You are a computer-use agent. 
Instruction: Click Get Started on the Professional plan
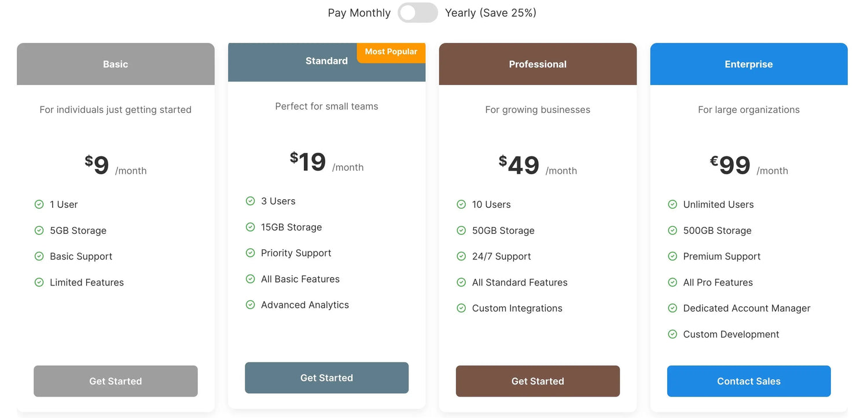click(x=538, y=381)
